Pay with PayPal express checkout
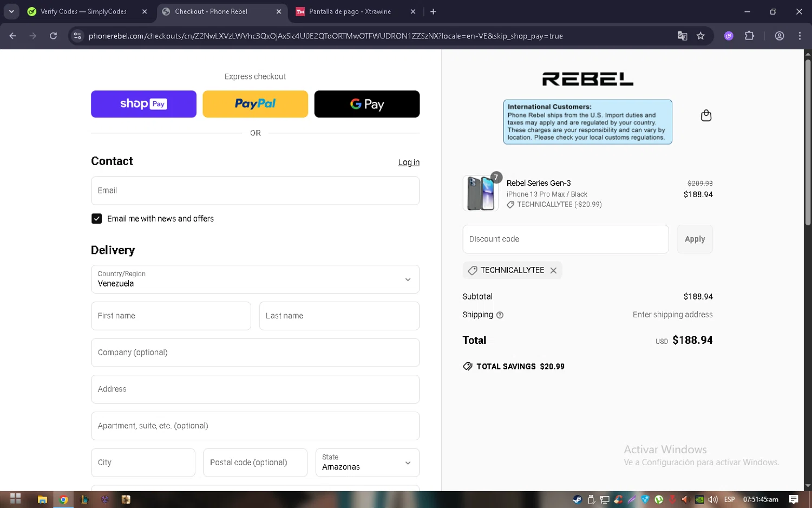Screen dimensions: 812x508 [x=255, y=104]
